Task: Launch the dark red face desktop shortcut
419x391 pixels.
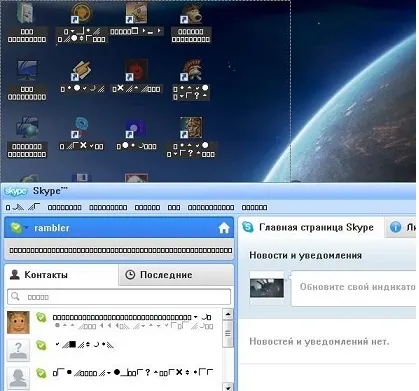Action: click(x=136, y=71)
